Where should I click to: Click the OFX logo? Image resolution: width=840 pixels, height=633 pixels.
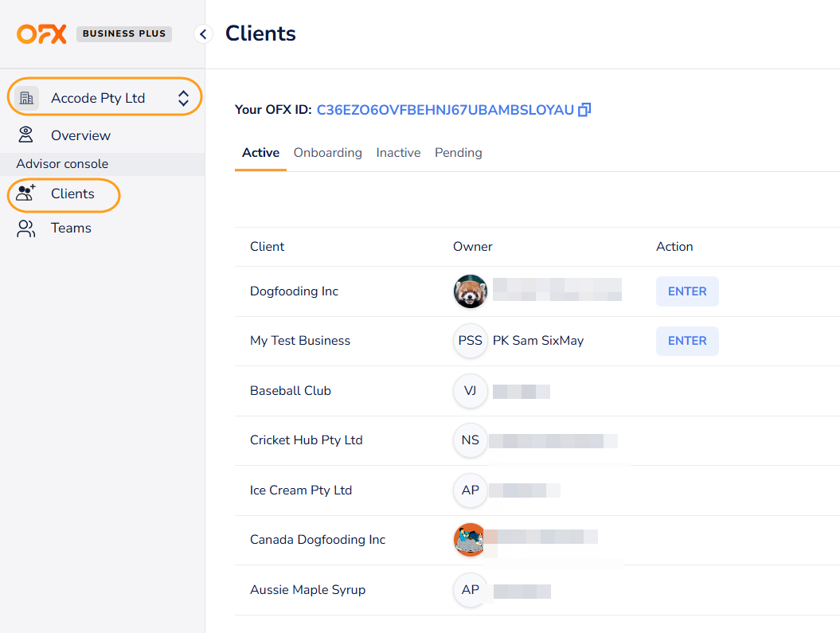tap(41, 33)
